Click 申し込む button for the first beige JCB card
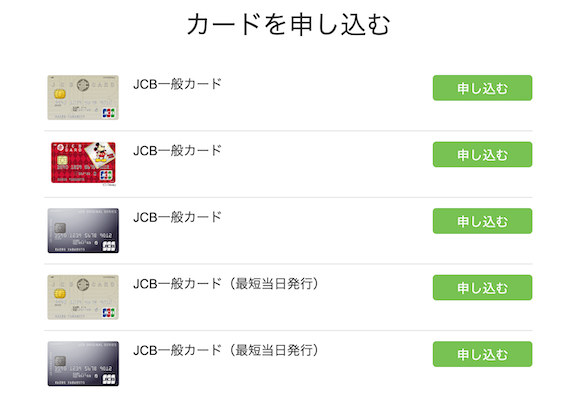 point(482,88)
